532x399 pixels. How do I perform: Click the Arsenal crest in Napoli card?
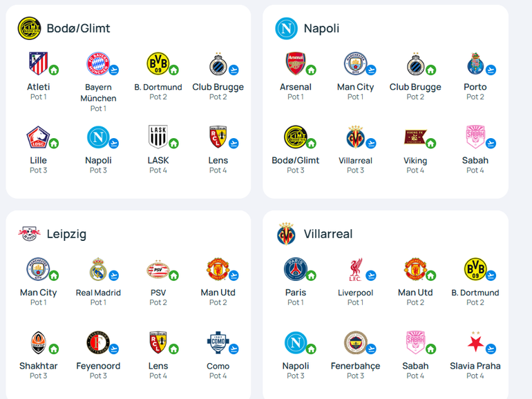(296, 64)
